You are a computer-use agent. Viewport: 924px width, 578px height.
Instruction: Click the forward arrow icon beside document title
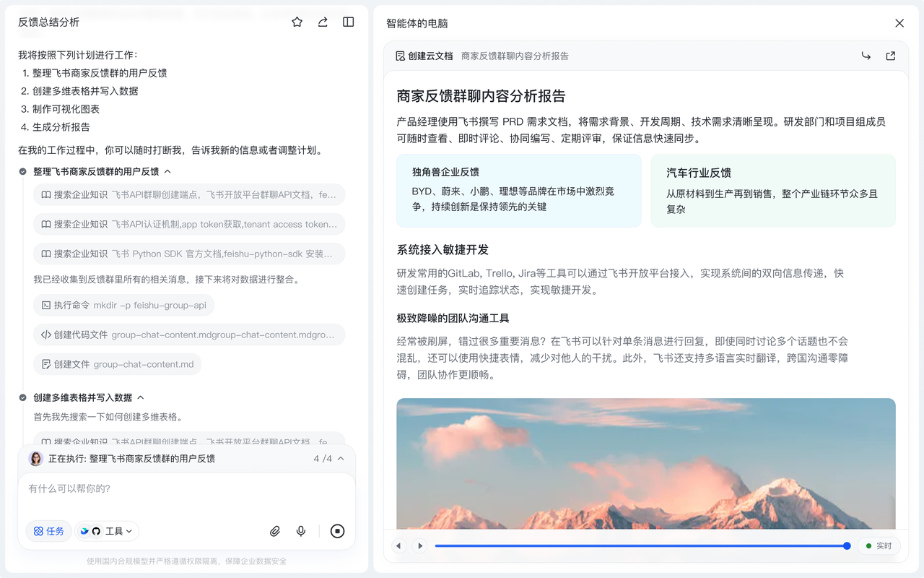866,56
